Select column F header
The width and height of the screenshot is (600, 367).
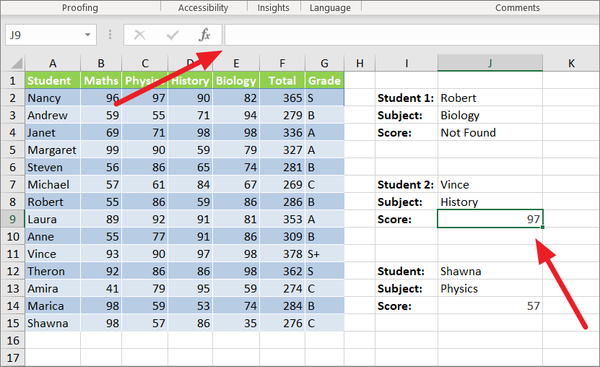[282, 63]
